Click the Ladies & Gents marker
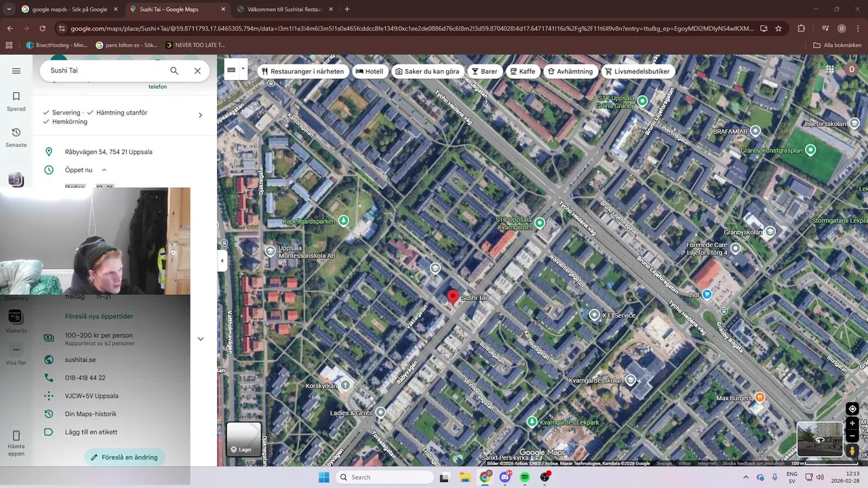This screenshot has height=488, width=868. pos(380,412)
